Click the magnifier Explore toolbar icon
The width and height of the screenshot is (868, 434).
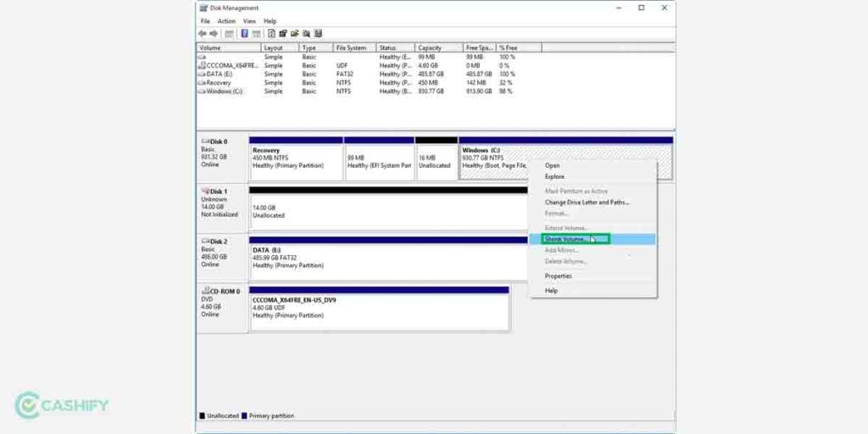pyautogui.click(x=306, y=34)
